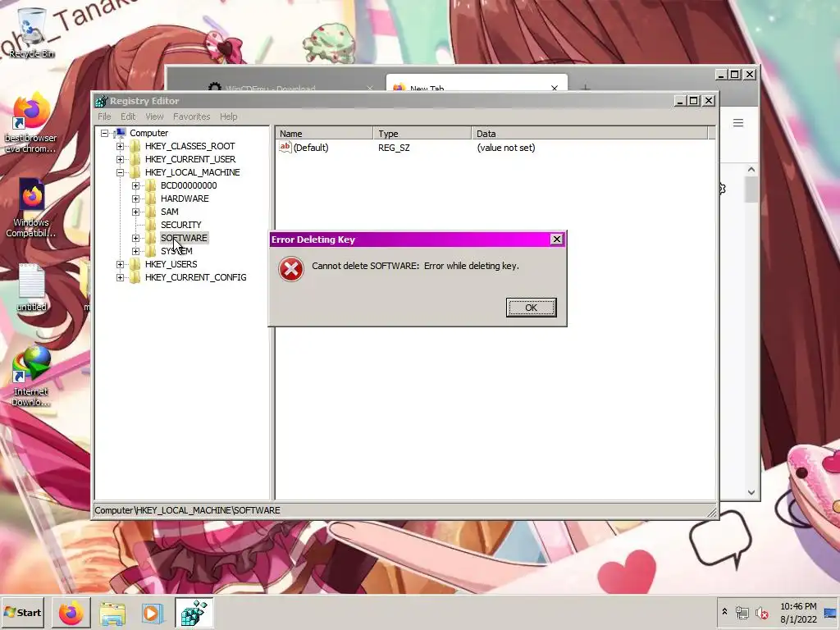Screen dimensions: 840x630
Task: Click the Firefox scrollbar down arrow
Action: point(751,492)
